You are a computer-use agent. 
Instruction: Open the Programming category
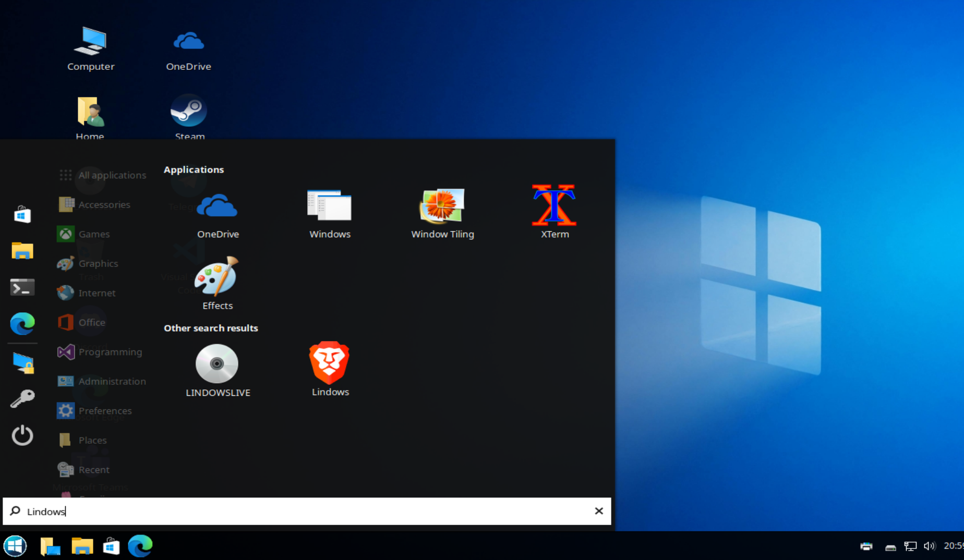(x=100, y=352)
